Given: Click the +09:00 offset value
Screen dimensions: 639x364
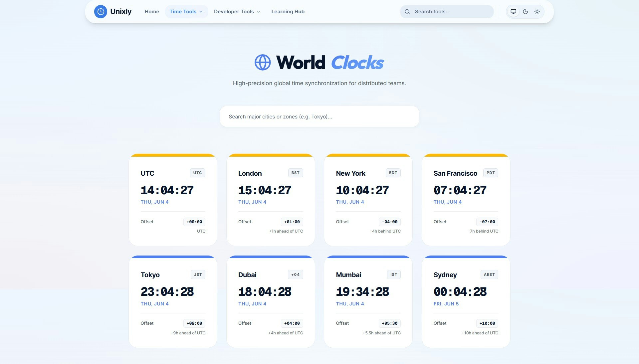Looking at the screenshot, I should tap(194, 323).
